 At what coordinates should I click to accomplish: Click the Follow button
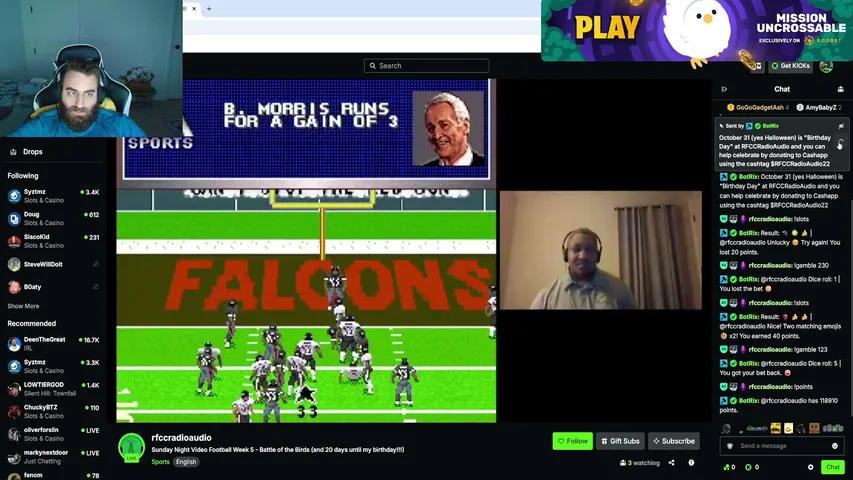[572, 441]
